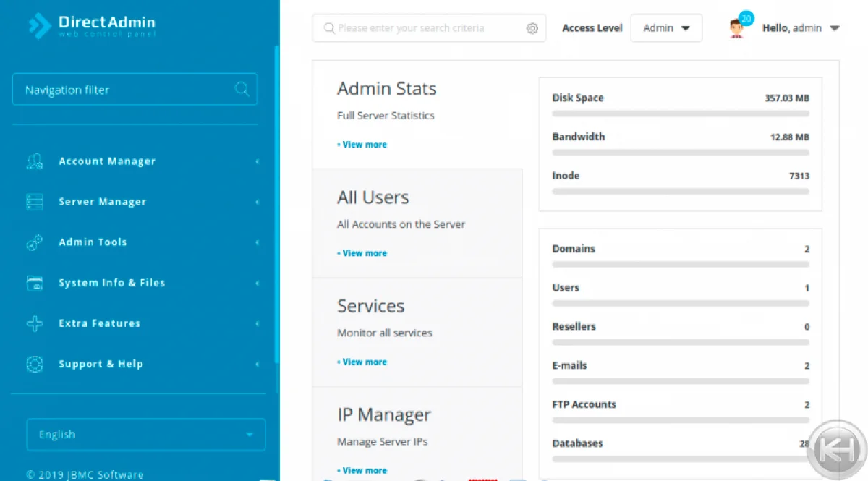Click the Admin Tools gears icon
Screen dimensions: 868x481
pos(35,242)
